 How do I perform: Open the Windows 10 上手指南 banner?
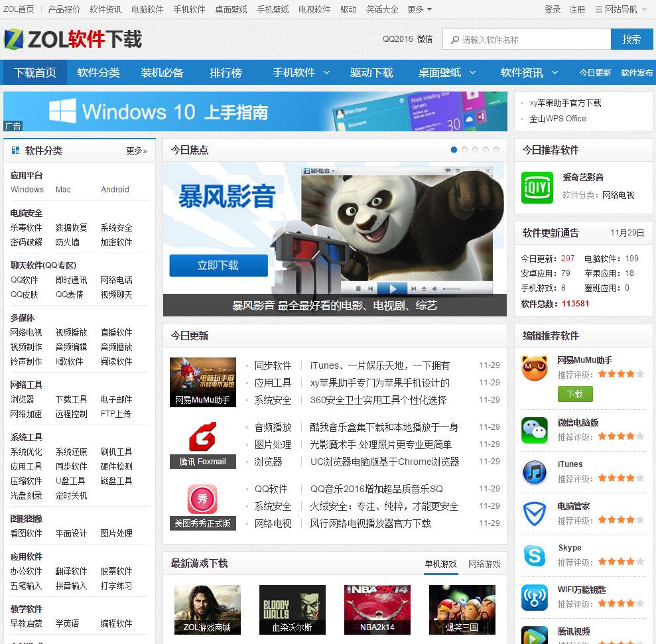[x=255, y=111]
